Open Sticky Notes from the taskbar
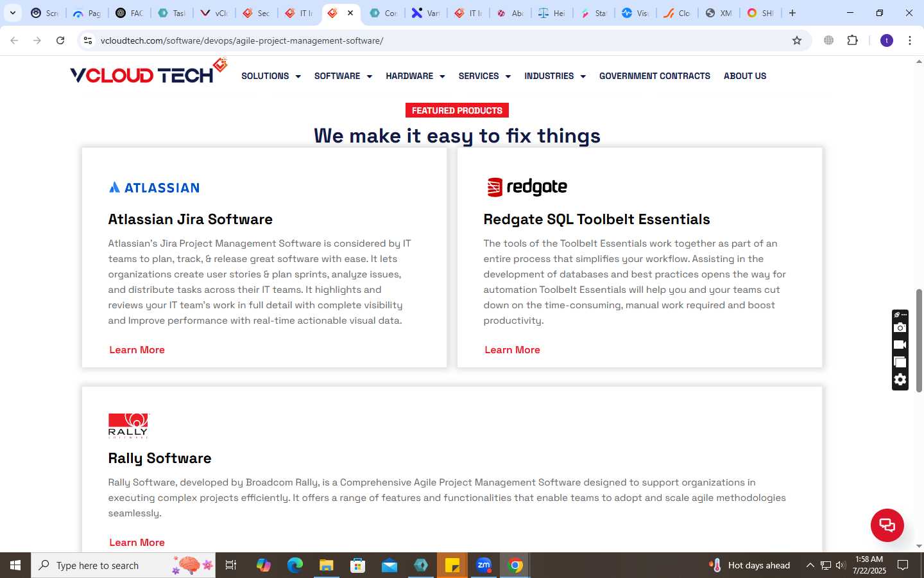The height and width of the screenshot is (578, 924). point(452,565)
